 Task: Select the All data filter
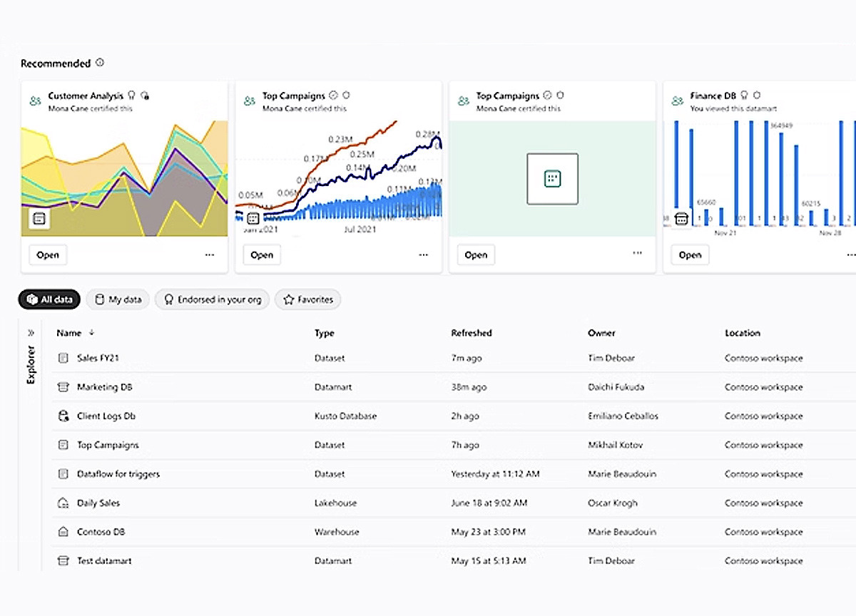(x=49, y=299)
